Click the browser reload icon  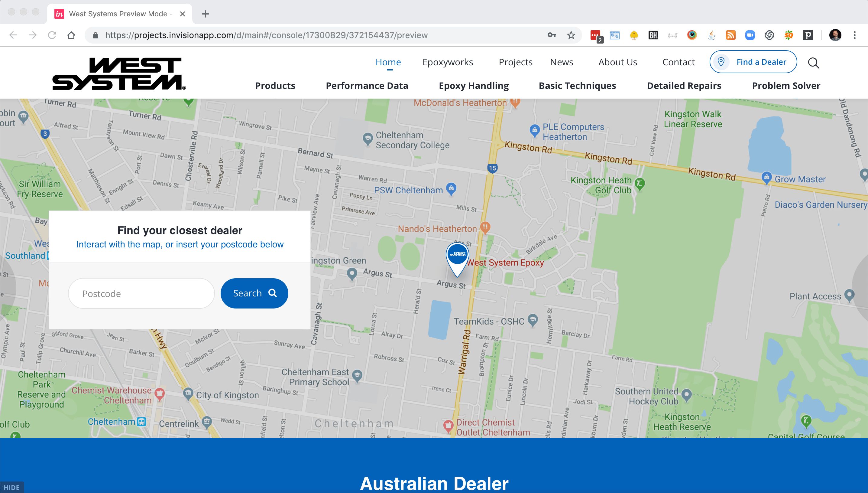pyautogui.click(x=52, y=35)
